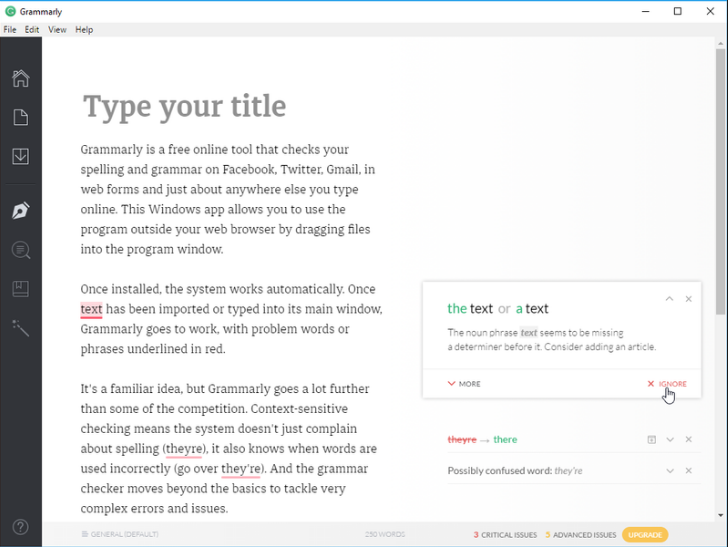Click the 'Type your title' field
This screenshot has width=728, height=547.
(184, 107)
